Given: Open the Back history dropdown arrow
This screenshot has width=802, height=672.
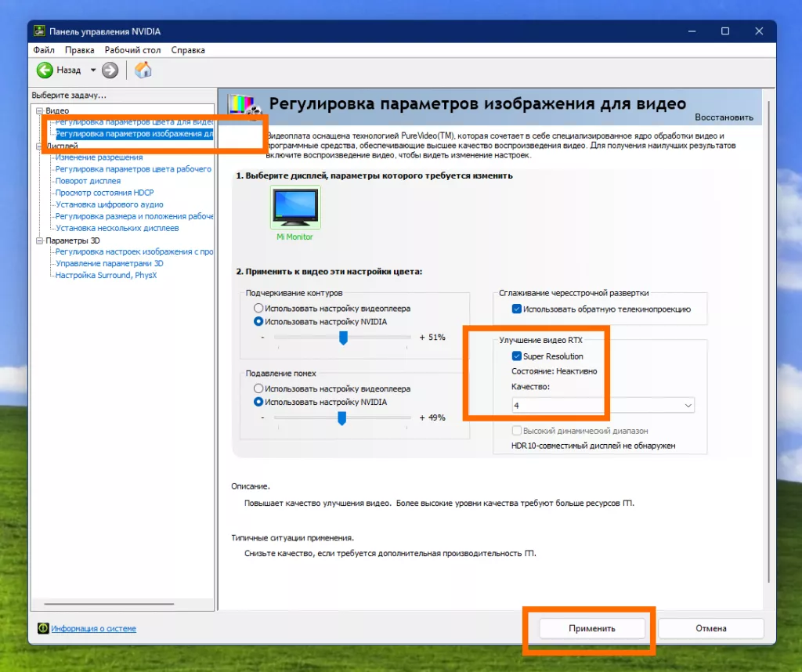Looking at the screenshot, I should [93, 70].
